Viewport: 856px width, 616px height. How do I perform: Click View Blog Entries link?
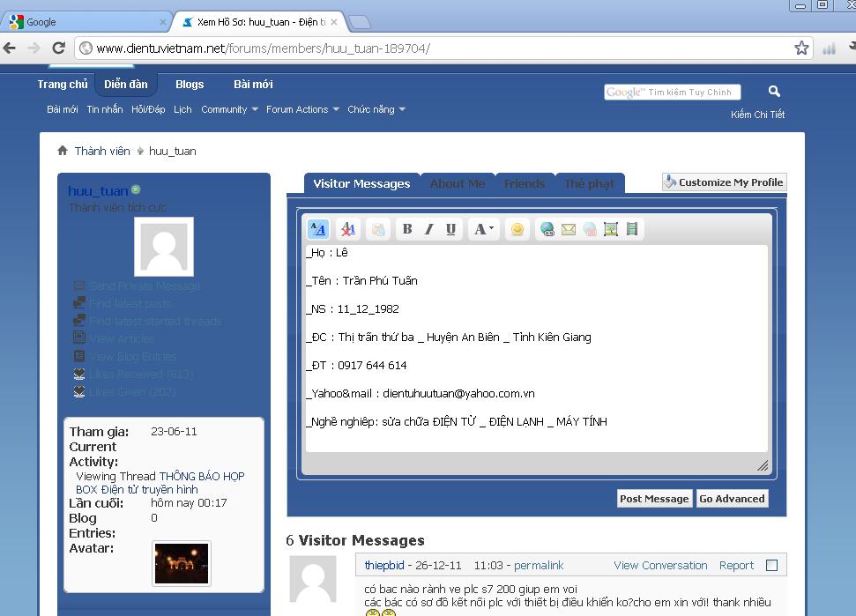point(132,356)
